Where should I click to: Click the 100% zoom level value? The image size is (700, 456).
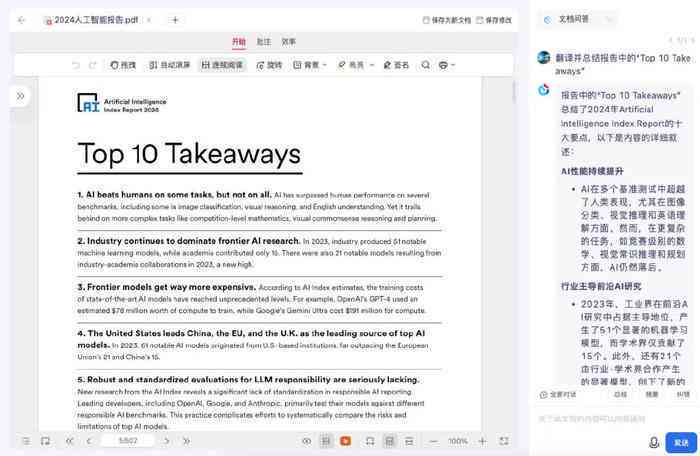pos(458,441)
